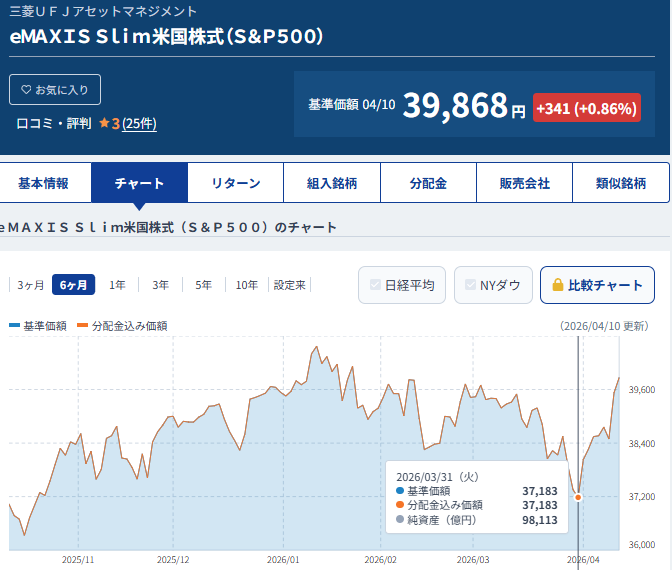Pick the 10年 chart period
Image resolution: width=672 pixels, height=570 pixels.
(x=247, y=285)
